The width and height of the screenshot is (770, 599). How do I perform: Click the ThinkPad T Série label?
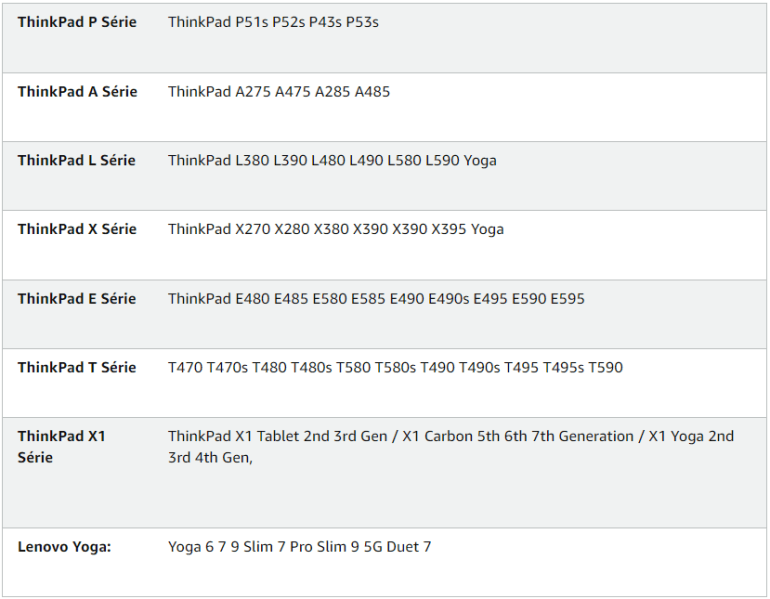point(77,368)
